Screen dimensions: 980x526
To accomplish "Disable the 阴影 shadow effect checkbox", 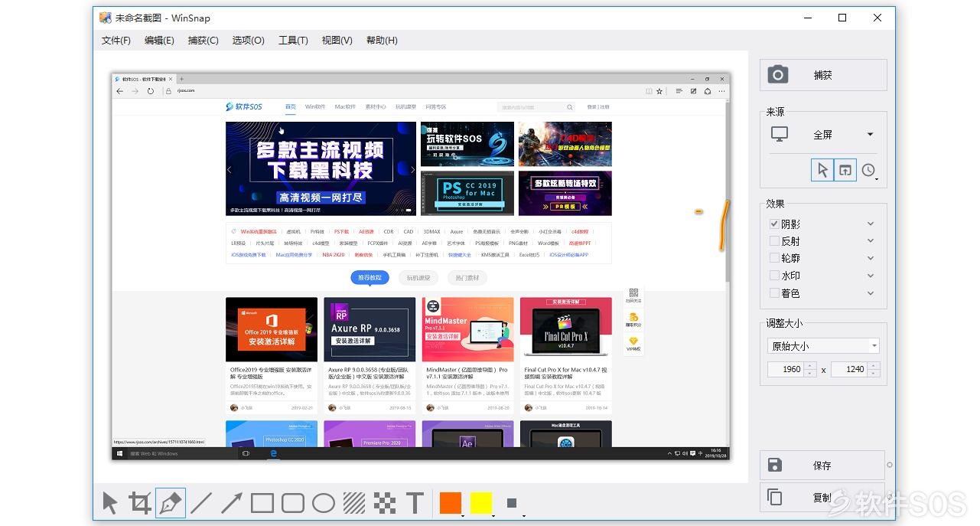I will coord(774,224).
